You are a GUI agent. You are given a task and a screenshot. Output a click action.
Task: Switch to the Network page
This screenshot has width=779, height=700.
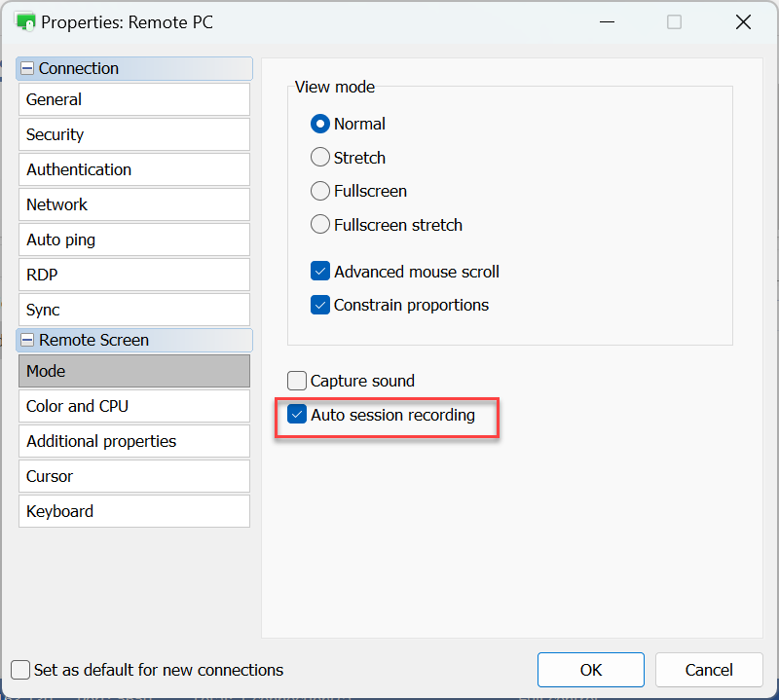coord(133,204)
